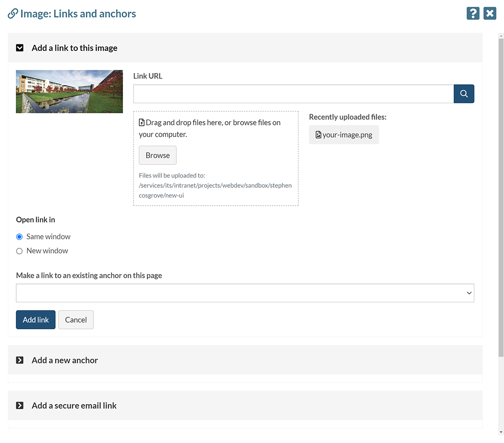Screen dimensions: 504x443
Task: Click the upload icon in the drop zone
Action: [x=142, y=123]
